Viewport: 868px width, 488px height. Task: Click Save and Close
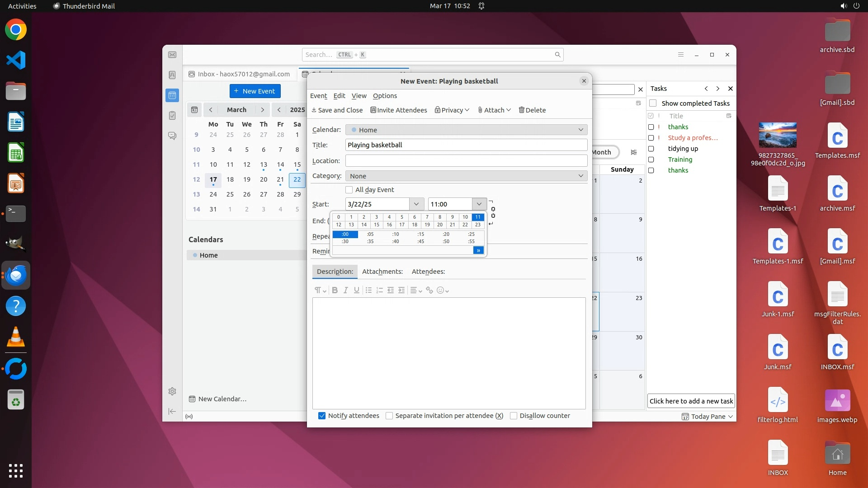click(x=337, y=110)
